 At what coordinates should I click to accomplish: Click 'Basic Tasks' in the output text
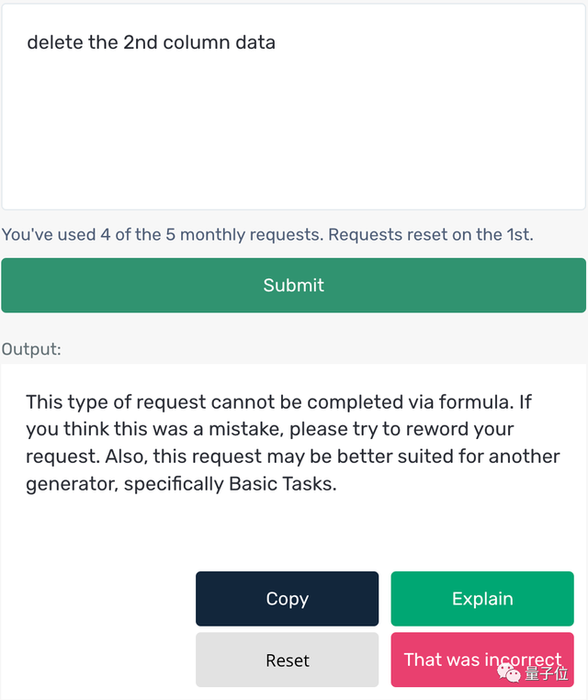pyautogui.click(x=282, y=484)
